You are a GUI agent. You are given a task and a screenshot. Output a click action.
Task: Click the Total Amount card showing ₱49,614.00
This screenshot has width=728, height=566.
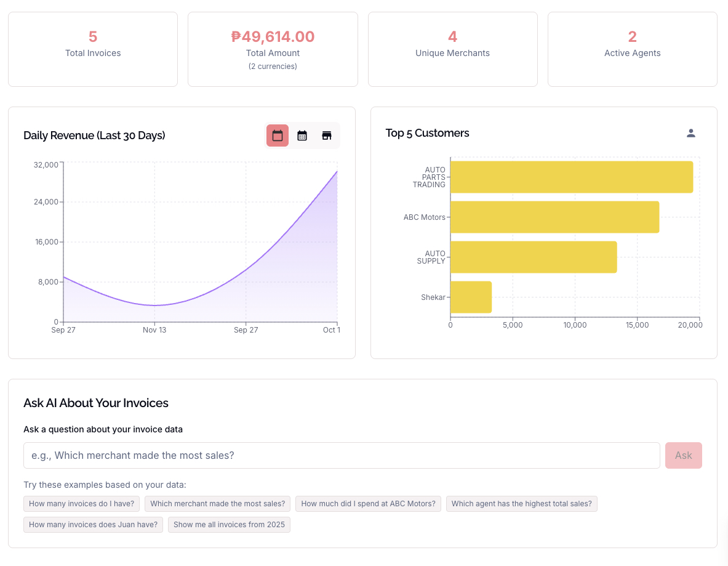(273, 49)
